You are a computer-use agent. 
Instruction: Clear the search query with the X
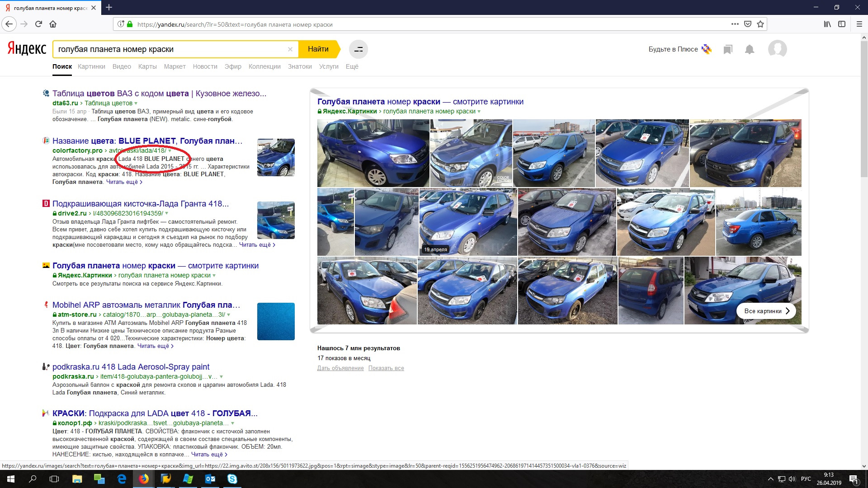(290, 49)
